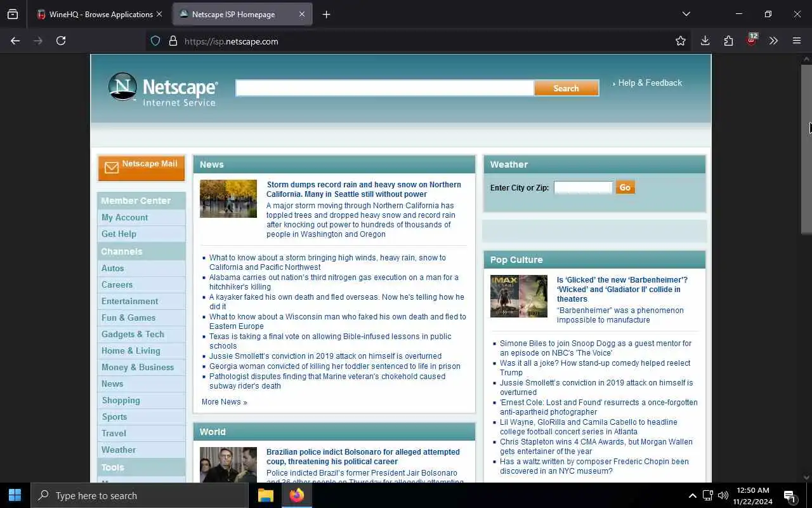Go back to previous page
The height and width of the screenshot is (508, 812).
[x=15, y=41]
